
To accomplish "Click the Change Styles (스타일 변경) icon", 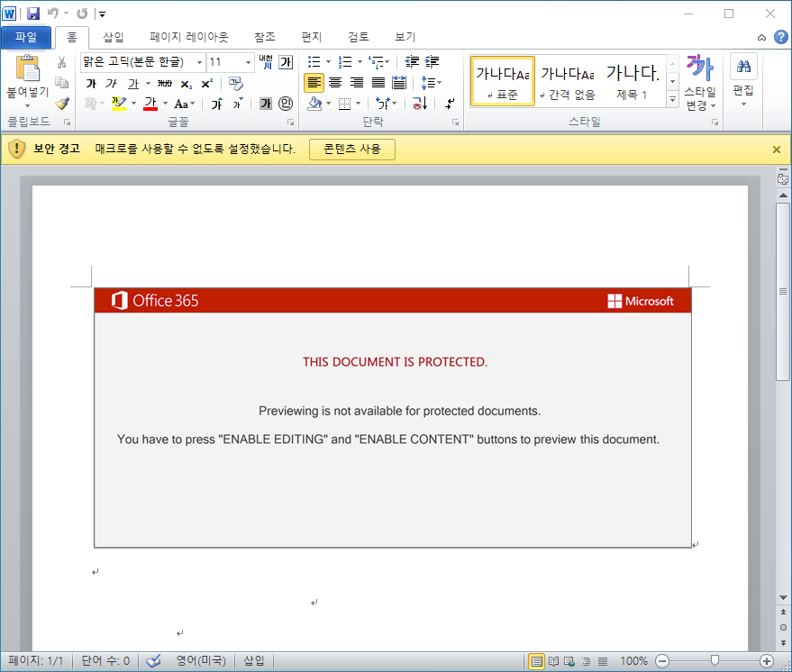I will click(x=699, y=68).
